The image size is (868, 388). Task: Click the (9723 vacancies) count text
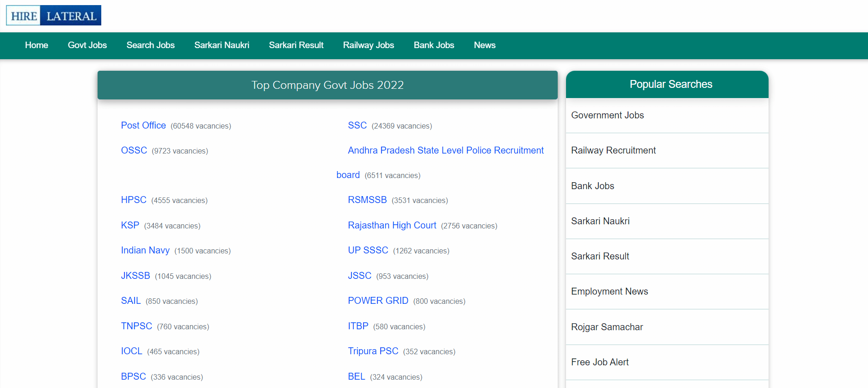(x=180, y=151)
